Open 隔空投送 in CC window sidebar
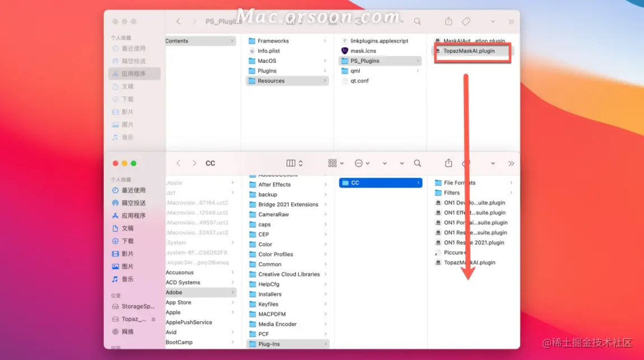This screenshot has width=644, height=360. [129, 203]
